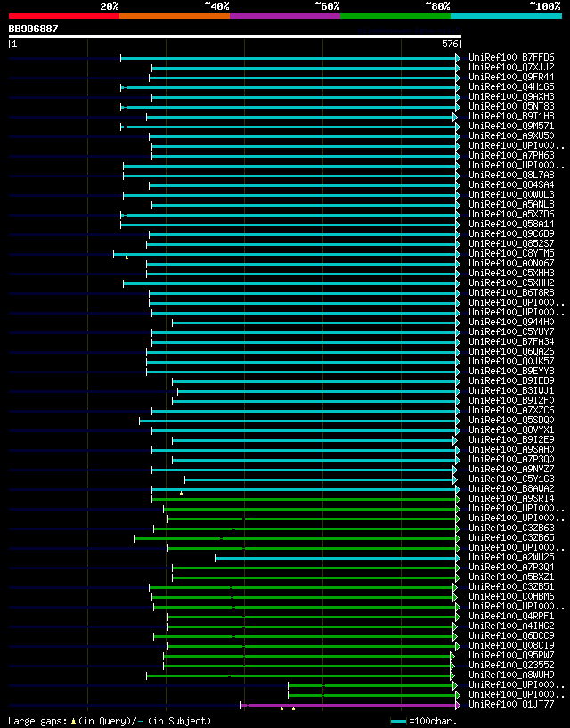Screen dimensions: 570x728
Task: Click the arrowhead ending the UniRef100_C8YTM5 alignment
Action: coord(458,254)
